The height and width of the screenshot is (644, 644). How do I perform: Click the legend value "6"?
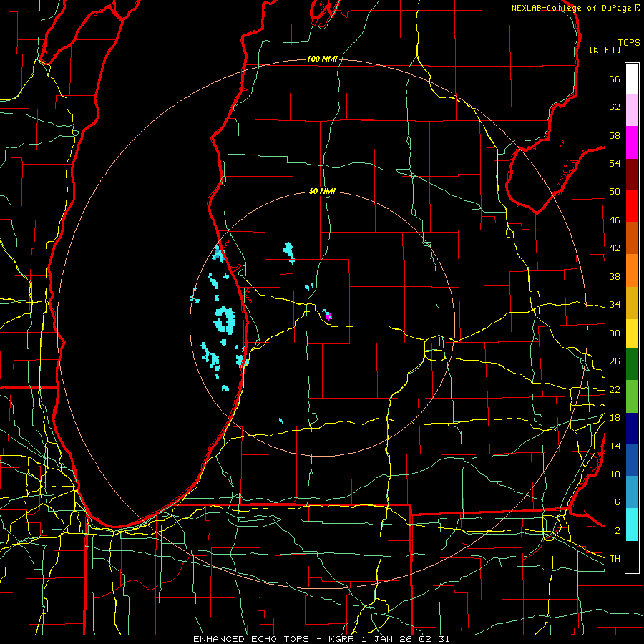(617, 502)
